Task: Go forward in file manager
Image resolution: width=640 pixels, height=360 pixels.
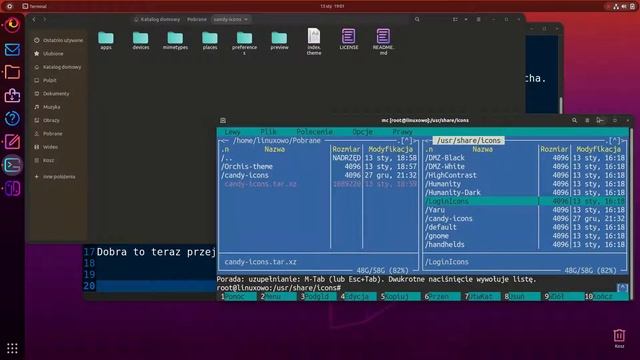Action: (44, 19)
